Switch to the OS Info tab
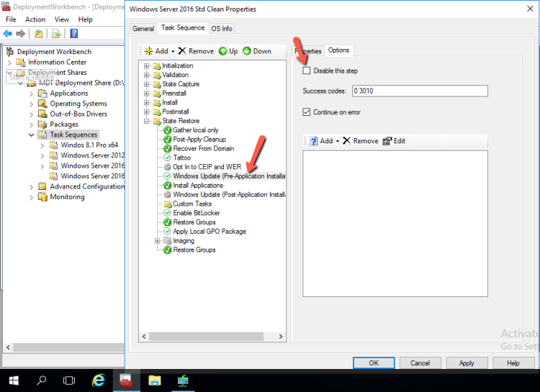540x392 pixels. 222,28
